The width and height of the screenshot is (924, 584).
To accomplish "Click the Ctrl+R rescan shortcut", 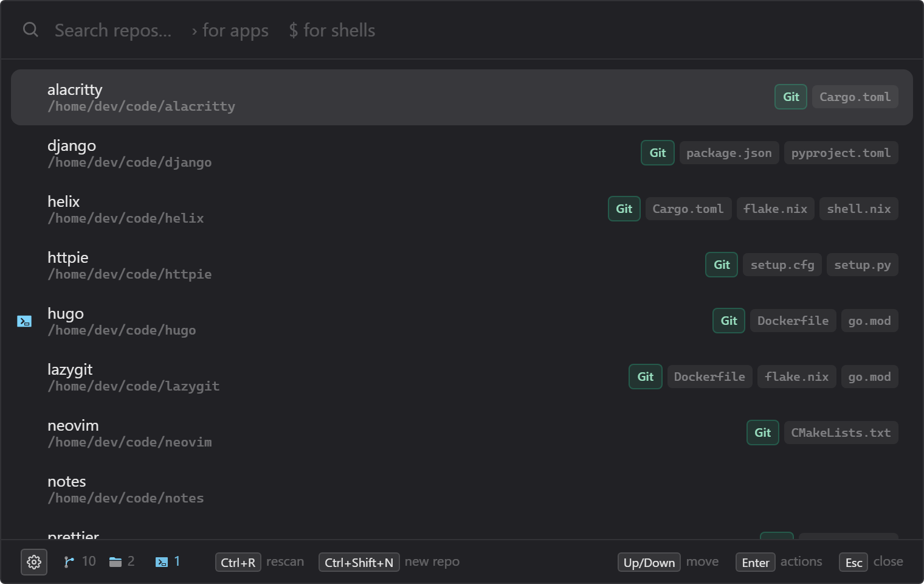I will (260, 562).
